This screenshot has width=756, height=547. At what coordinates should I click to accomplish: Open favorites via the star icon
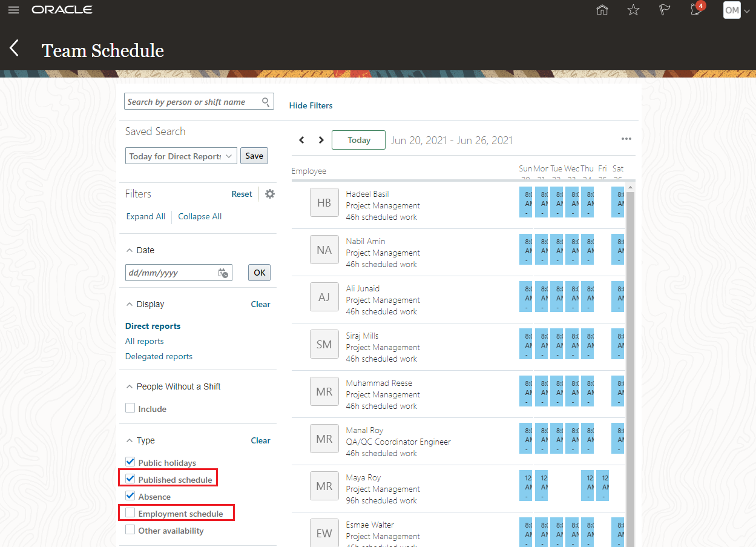[633, 10]
